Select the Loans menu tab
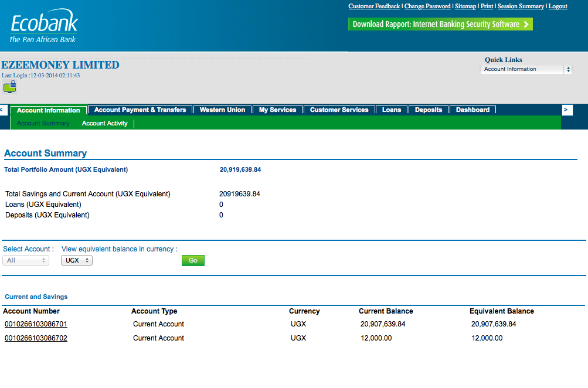The width and height of the screenshot is (588, 388). pyautogui.click(x=391, y=110)
